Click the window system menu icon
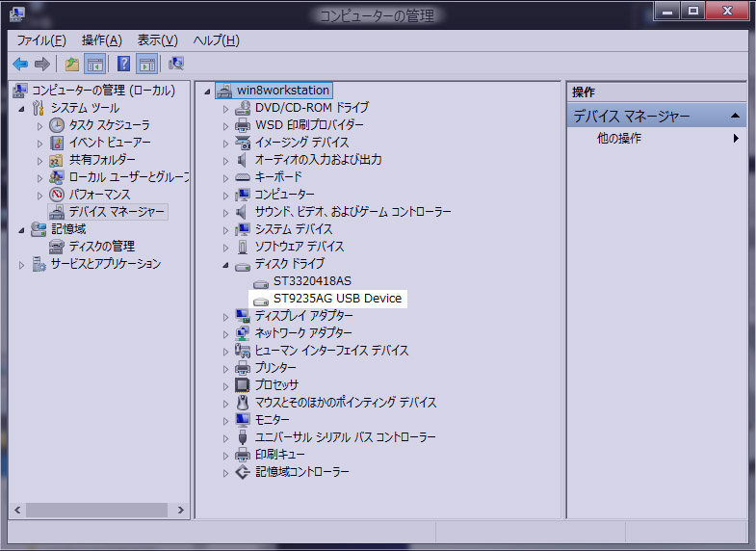756x551 pixels. click(x=17, y=13)
